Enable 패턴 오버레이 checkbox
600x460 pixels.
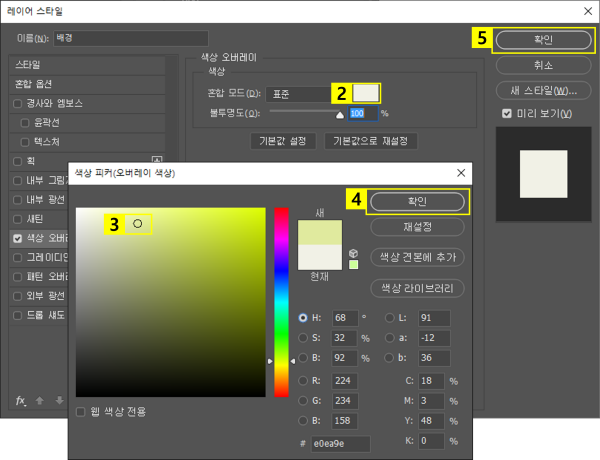pos(17,277)
